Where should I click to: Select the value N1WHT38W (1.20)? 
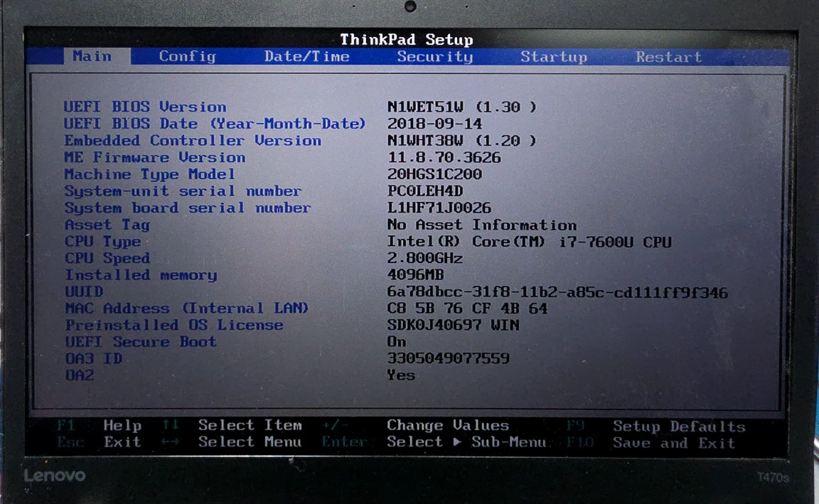pyautogui.click(x=461, y=141)
